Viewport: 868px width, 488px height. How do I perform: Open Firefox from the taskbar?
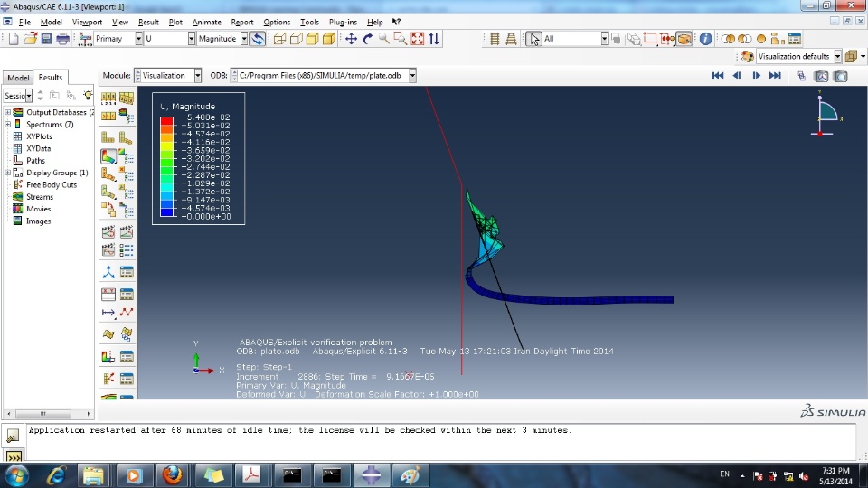pos(173,474)
